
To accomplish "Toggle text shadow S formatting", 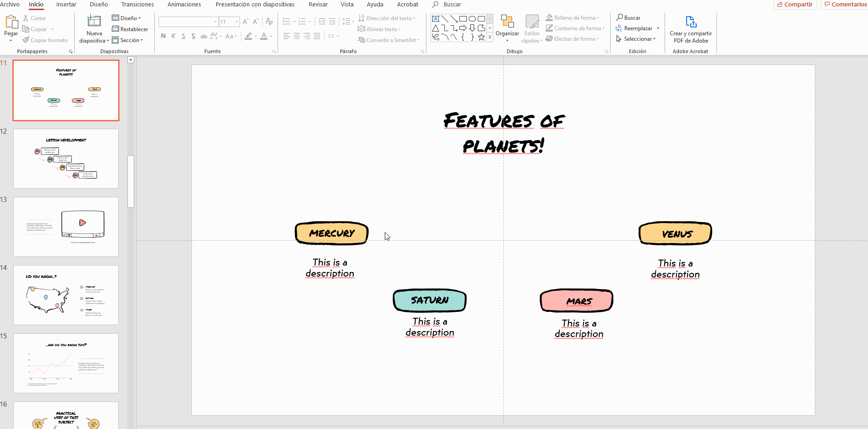I will (193, 36).
